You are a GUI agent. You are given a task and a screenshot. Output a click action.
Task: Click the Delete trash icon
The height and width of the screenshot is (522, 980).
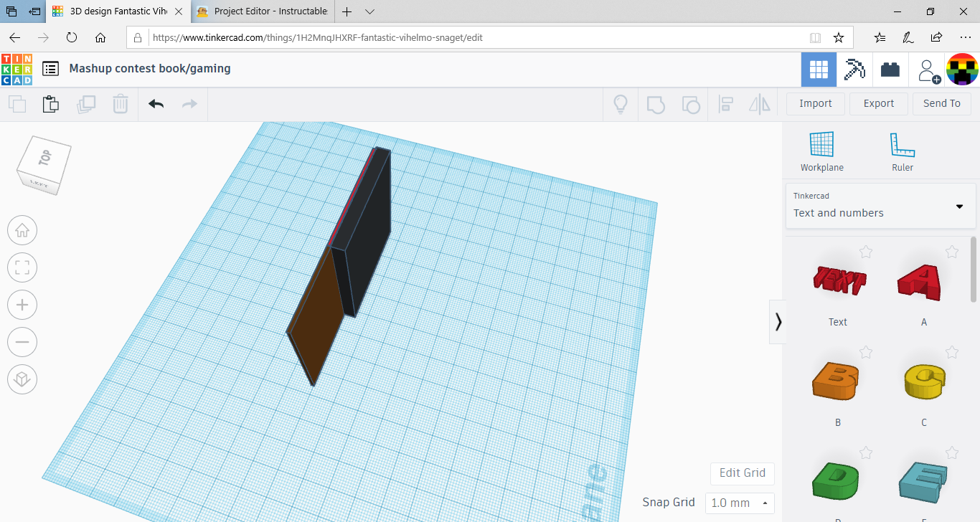pos(120,104)
